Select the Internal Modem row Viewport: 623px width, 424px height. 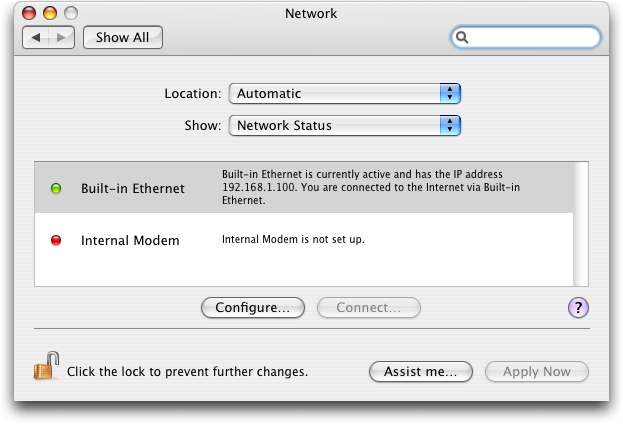click(304, 240)
